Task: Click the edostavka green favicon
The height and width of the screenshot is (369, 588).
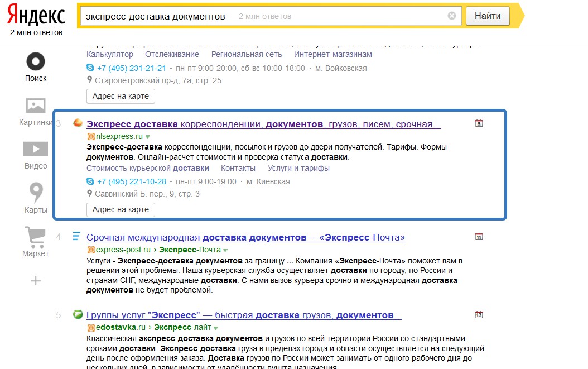Action: pyautogui.click(x=78, y=314)
